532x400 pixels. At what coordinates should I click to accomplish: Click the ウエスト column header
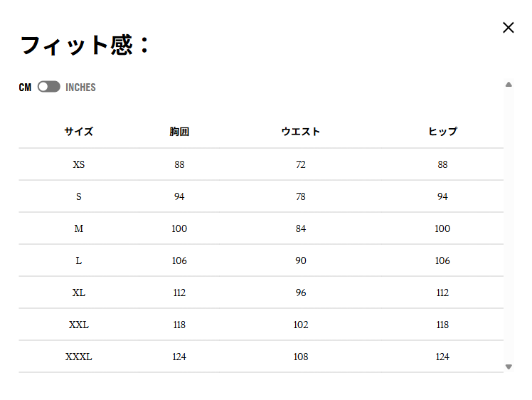point(301,132)
